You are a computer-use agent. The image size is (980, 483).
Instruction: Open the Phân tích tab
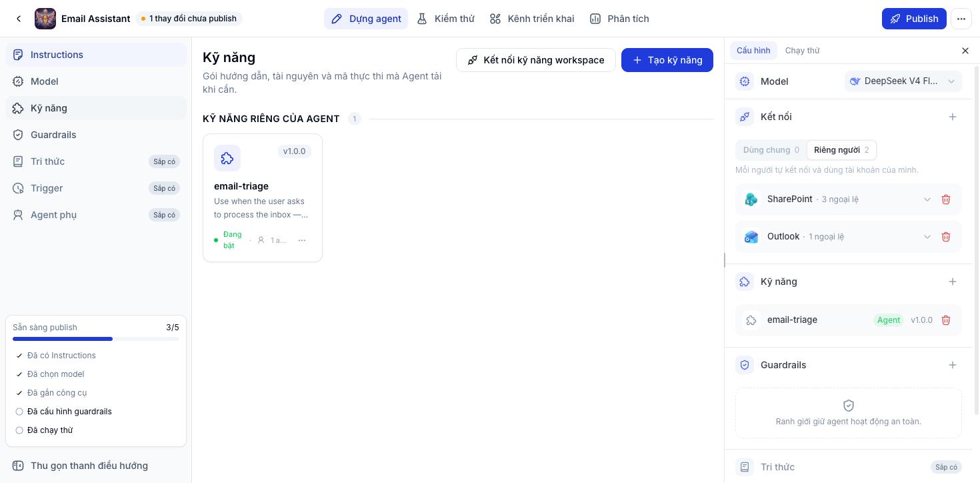[x=619, y=19]
